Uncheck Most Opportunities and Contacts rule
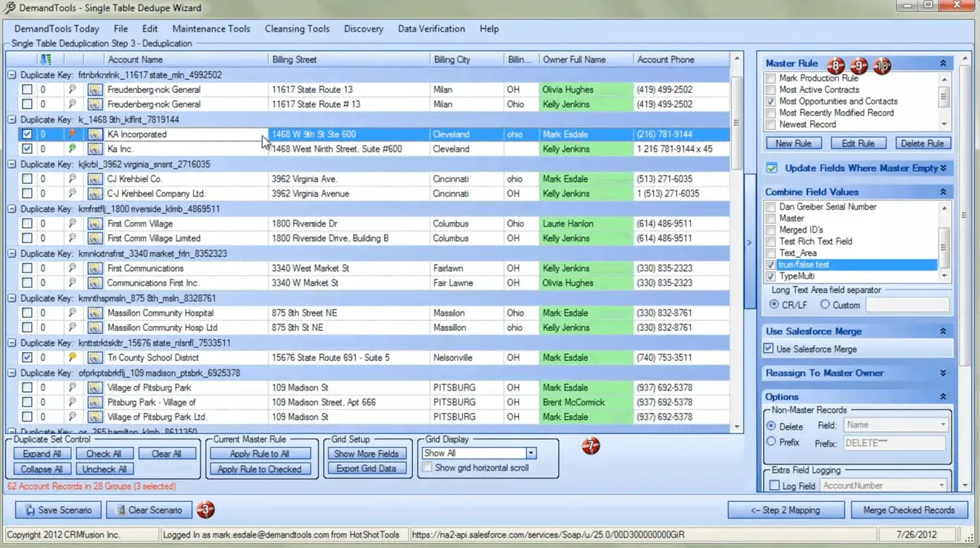This screenshot has height=548, width=980. (770, 101)
